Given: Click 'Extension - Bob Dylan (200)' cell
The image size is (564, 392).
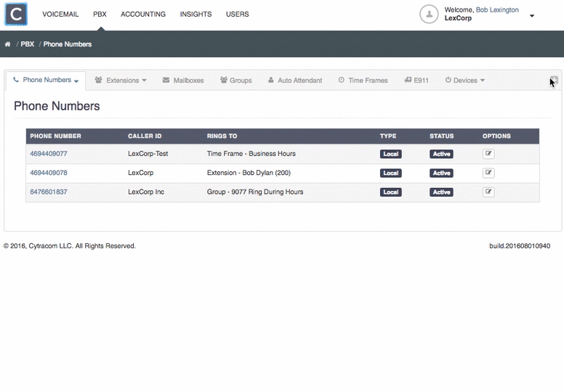Looking at the screenshot, I should click(x=249, y=173).
